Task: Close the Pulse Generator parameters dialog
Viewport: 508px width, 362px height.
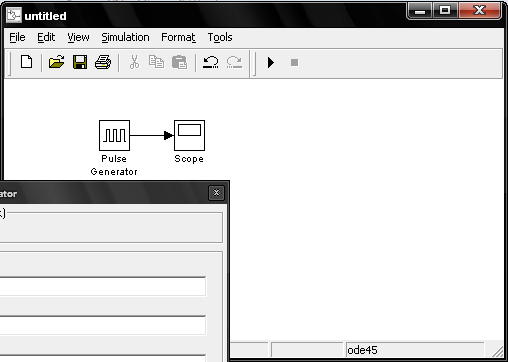Action: click(216, 193)
